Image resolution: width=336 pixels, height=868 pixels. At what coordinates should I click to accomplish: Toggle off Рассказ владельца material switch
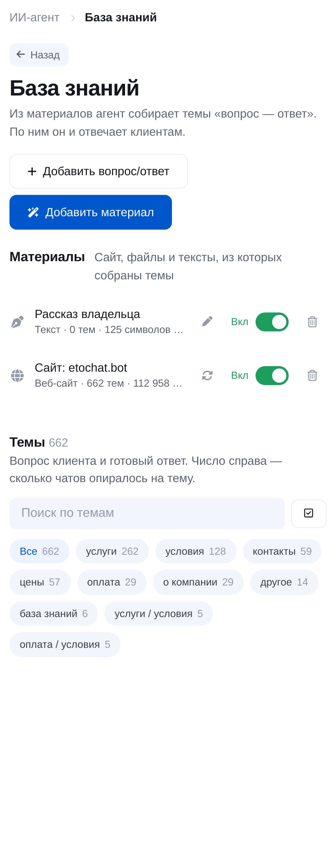pyautogui.click(x=272, y=322)
